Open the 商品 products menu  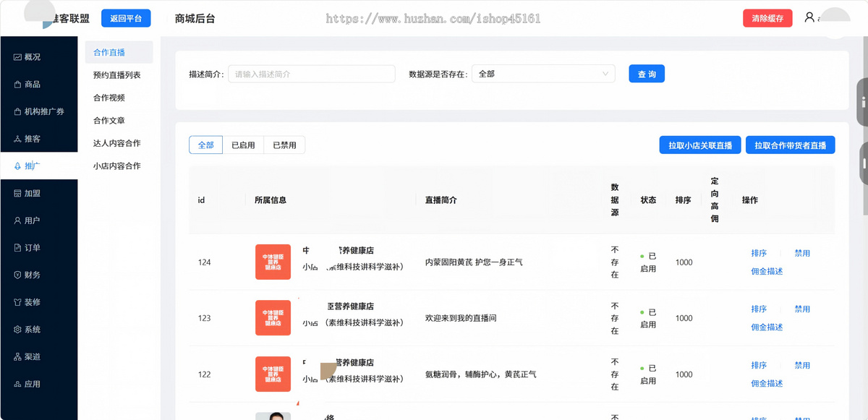pyautogui.click(x=38, y=85)
